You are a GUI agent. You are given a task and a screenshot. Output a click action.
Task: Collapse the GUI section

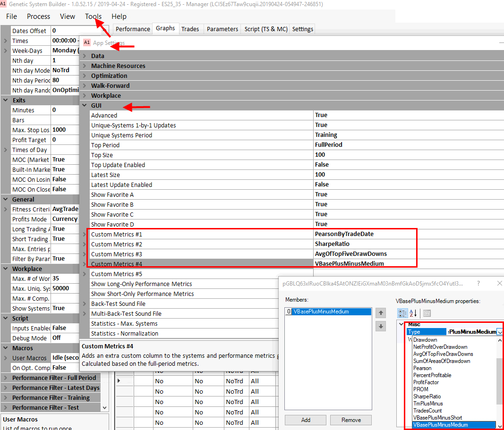[85, 106]
